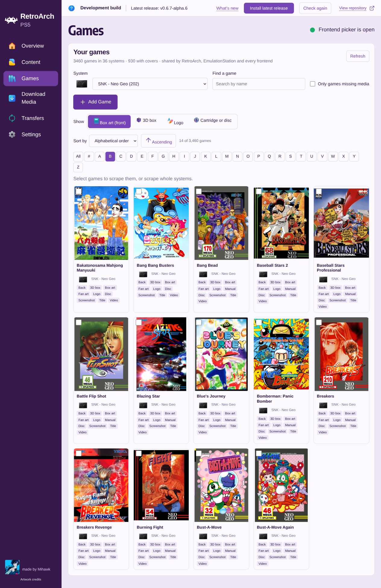
Task: Select the Bakatonosama Mahjong Manyuuki checkbox
Action: point(79,191)
